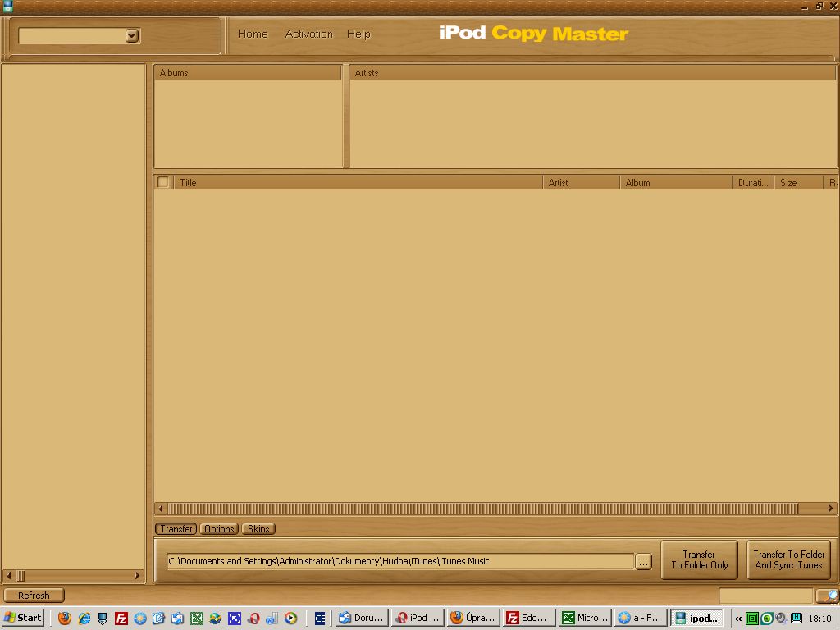Click track list scroll left arrow

(x=161, y=508)
